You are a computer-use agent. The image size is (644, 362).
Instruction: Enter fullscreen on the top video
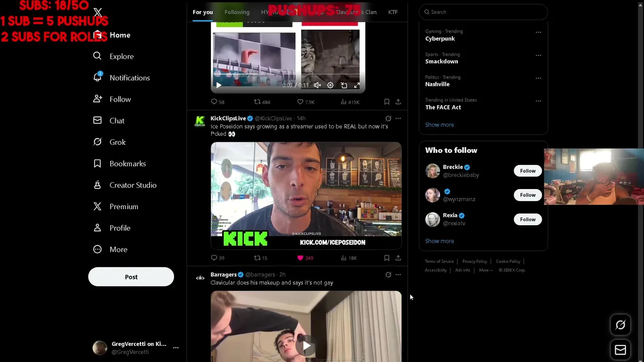coord(357,85)
